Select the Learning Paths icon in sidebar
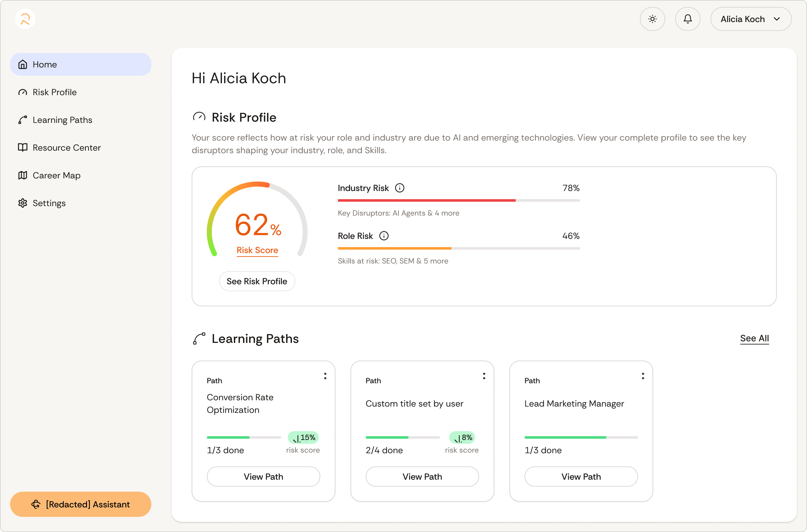The width and height of the screenshot is (807, 532). (x=22, y=120)
